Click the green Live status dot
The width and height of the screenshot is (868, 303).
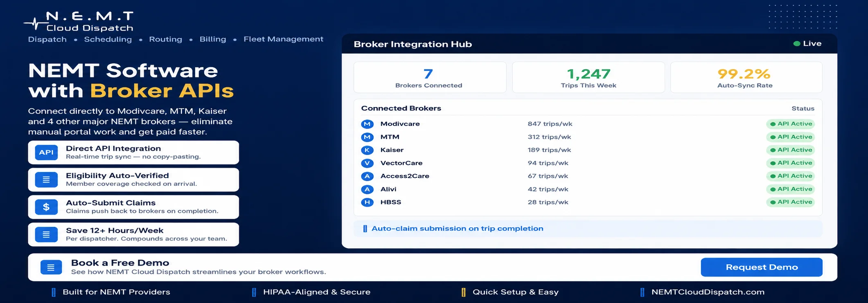(796, 44)
